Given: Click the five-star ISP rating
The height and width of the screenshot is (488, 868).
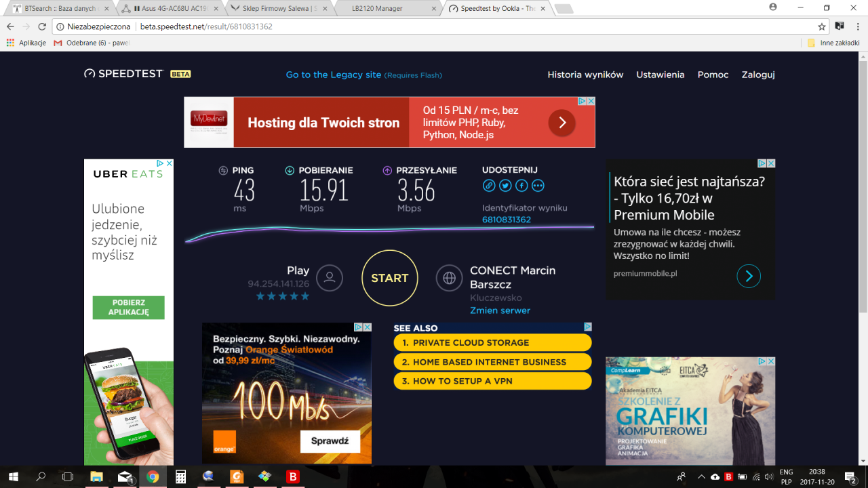Looking at the screenshot, I should [283, 296].
